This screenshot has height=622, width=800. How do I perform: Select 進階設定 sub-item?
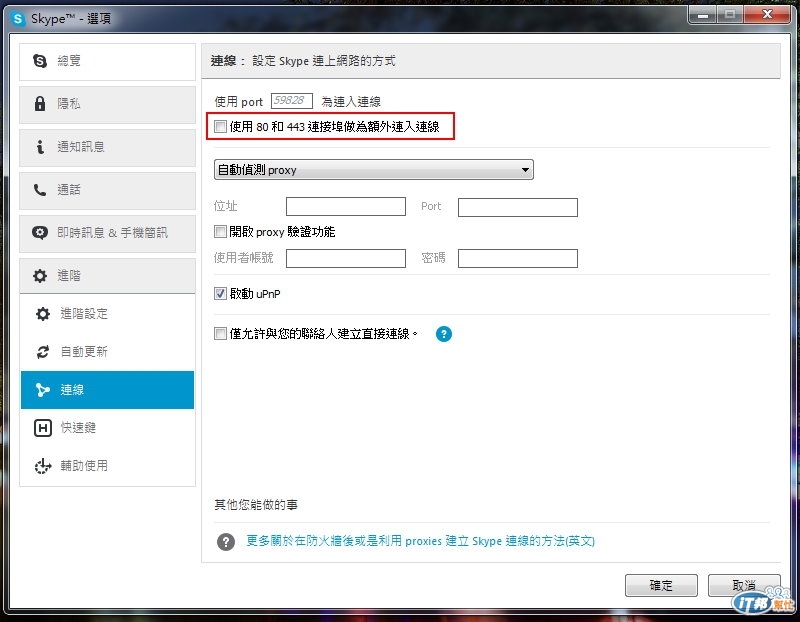coord(107,314)
